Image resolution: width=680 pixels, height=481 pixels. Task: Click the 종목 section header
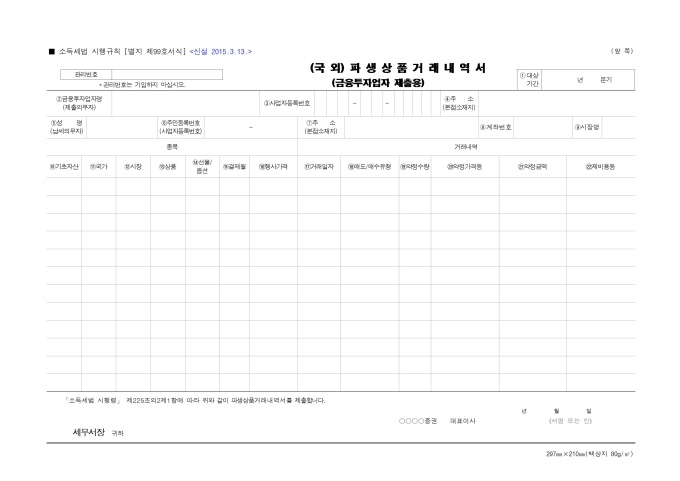172,147
